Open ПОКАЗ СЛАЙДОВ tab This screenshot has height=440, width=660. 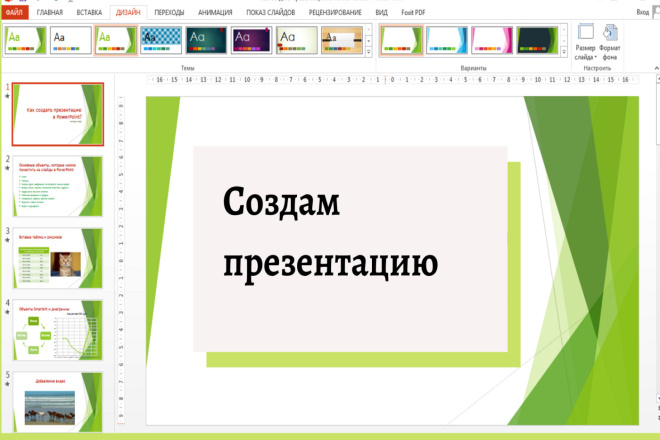pyautogui.click(x=271, y=12)
